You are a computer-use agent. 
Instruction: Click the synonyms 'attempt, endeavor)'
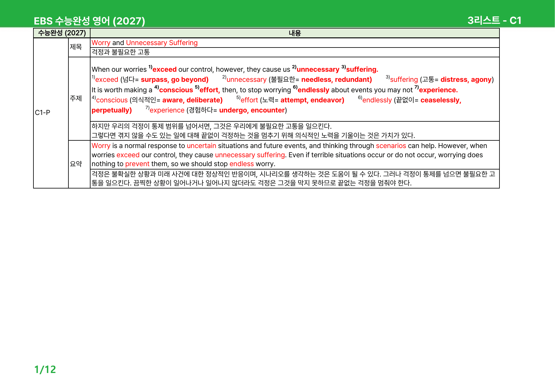pos(312,100)
